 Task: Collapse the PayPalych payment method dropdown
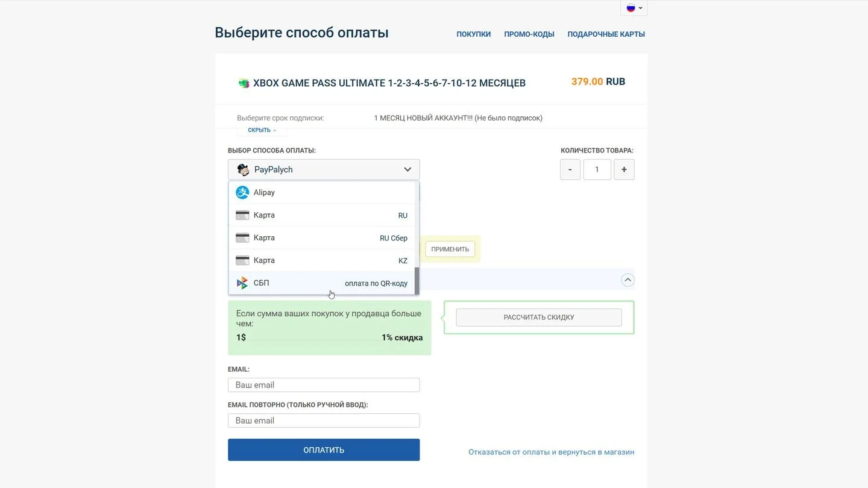407,169
